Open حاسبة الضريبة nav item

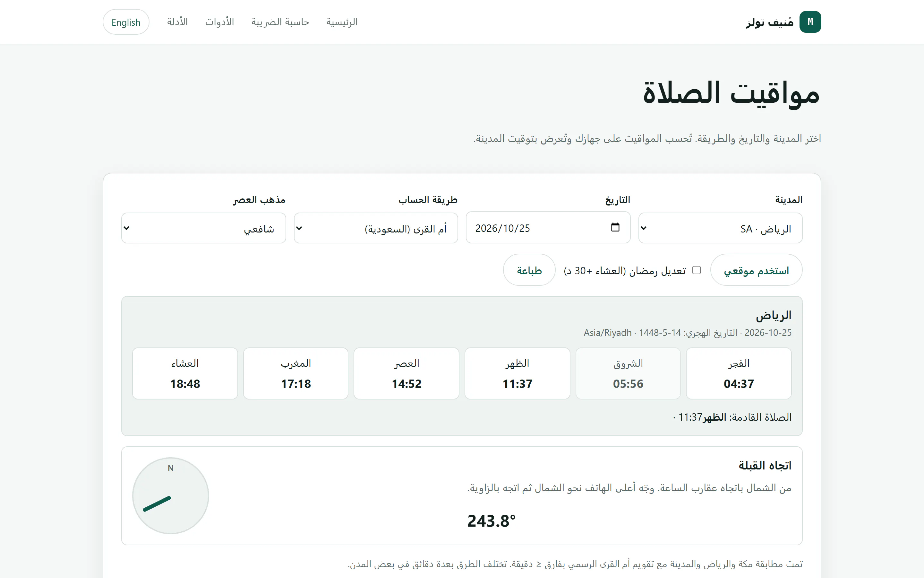pyautogui.click(x=280, y=22)
